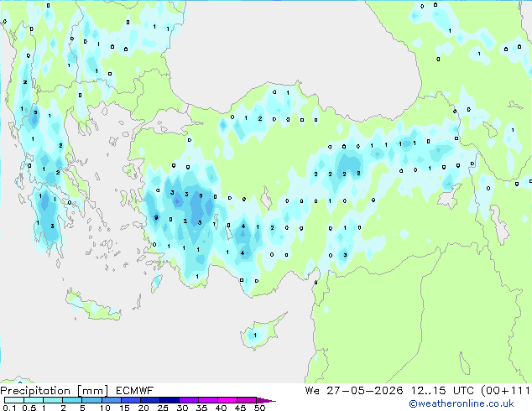Click the '50' legend scale label
This screenshot has width=532, height=411.
[259, 408]
